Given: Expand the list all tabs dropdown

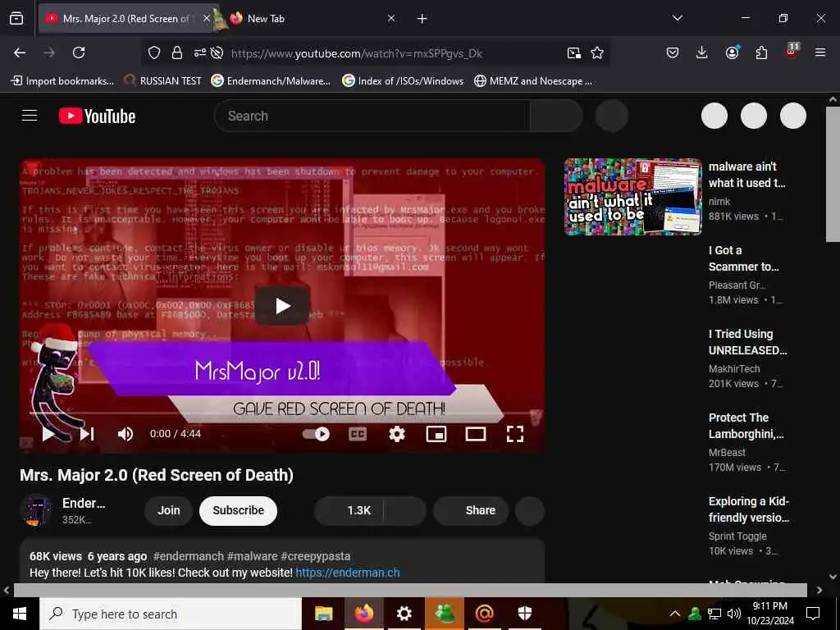Looking at the screenshot, I should 677,18.
